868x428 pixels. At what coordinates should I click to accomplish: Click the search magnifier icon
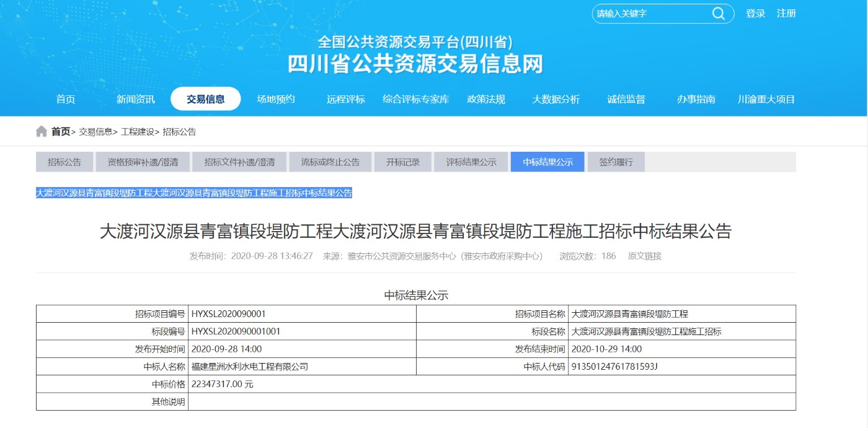[x=718, y=14]
